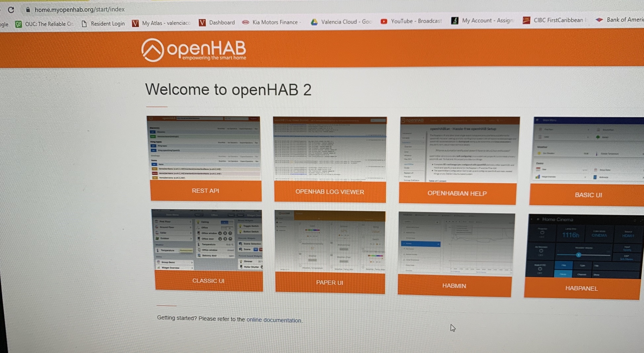Click the openHAB logo at the top
This screenshot has height=353, width=644.
[x=193, y=50]
